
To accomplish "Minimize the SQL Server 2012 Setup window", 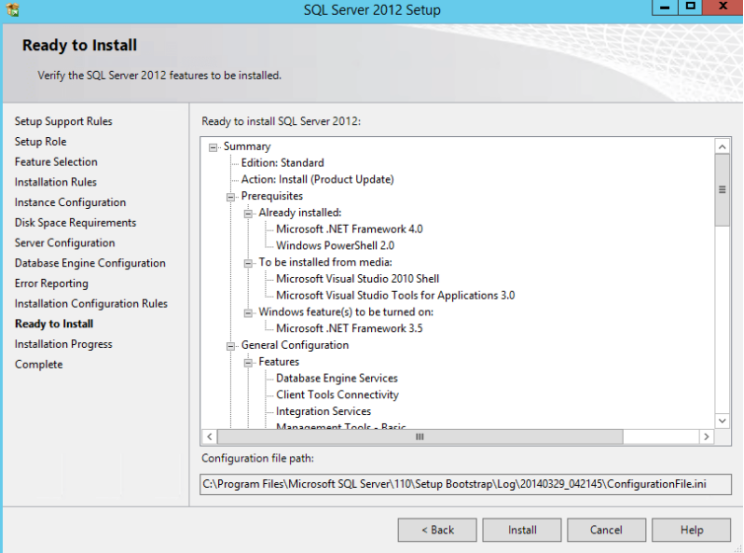I will click(665, 8).
